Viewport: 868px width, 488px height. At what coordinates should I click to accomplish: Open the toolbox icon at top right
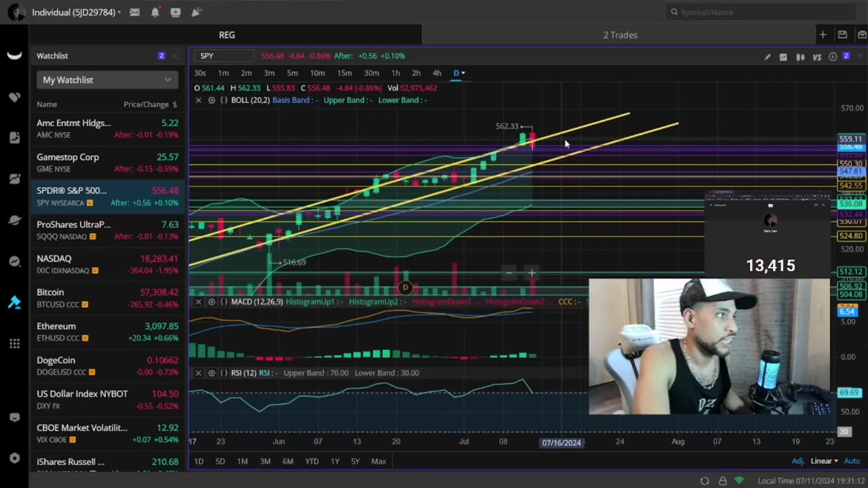click(x=861, y=35)
